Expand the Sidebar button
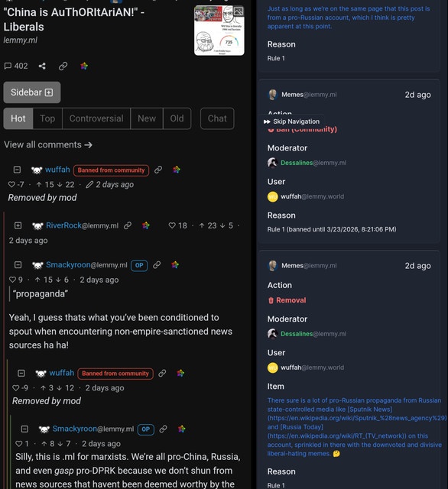Screen dimensions: 448x489 tap(32, 92)
